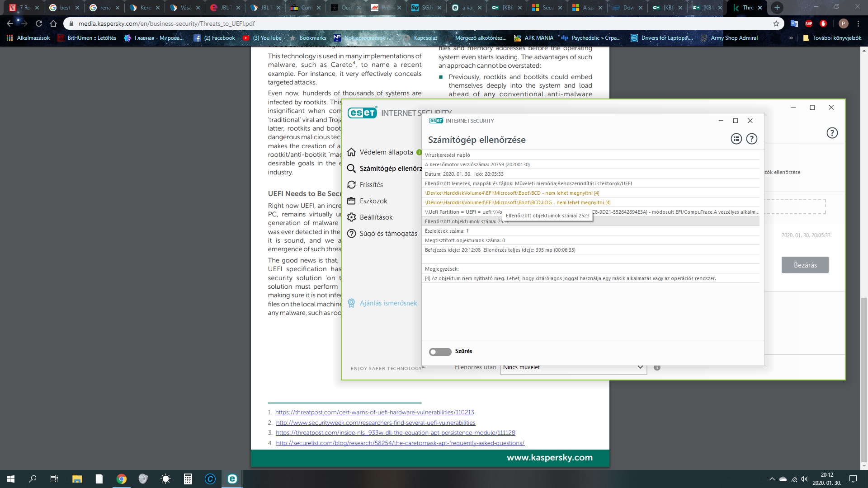Expand the bookmarks overflow chevron

point(790,38)
